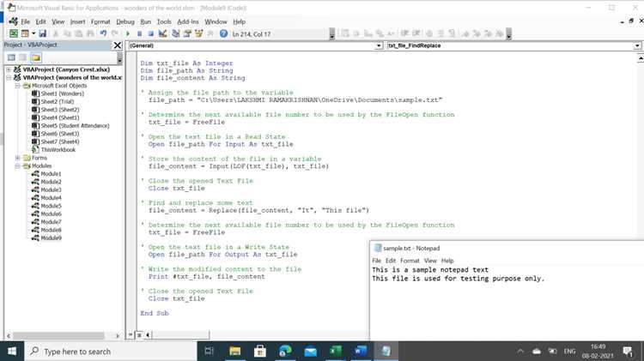
Task: Click the View Object icon in Project panel
Action: coord(23,57)
